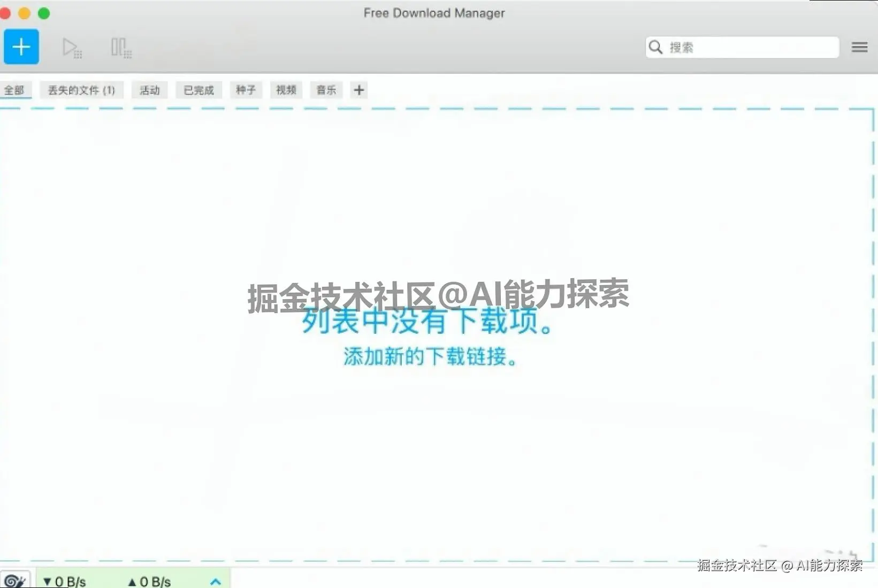878x588 pixels.
Task: Click the magnifier search icon
Action: [655, 47]
